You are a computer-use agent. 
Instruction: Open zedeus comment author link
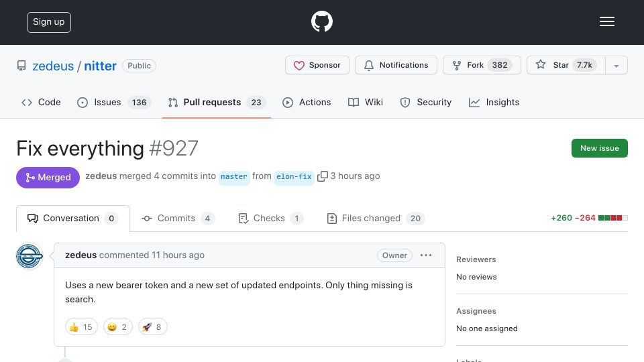pyautogui.click(x=81, y=255)
